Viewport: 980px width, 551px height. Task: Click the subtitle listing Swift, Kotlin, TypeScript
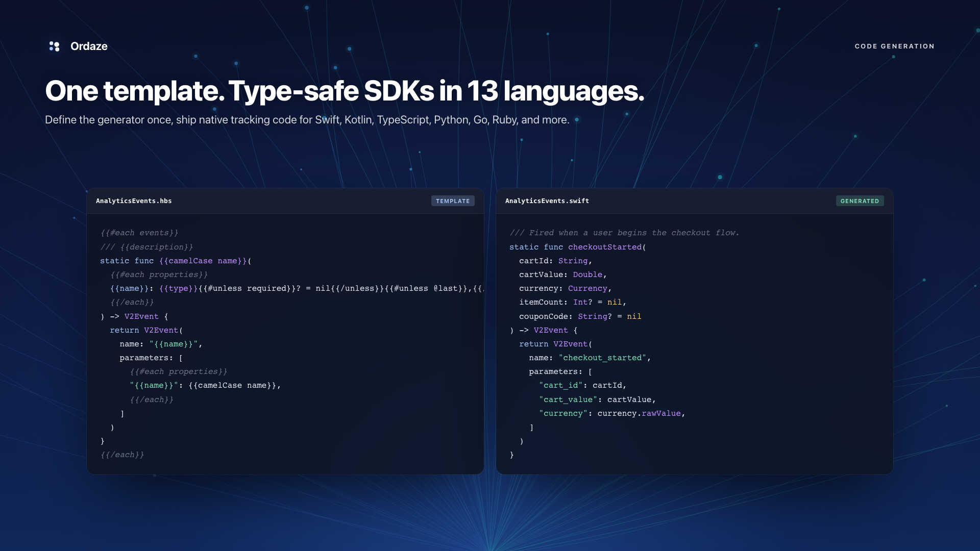point(307,120)
